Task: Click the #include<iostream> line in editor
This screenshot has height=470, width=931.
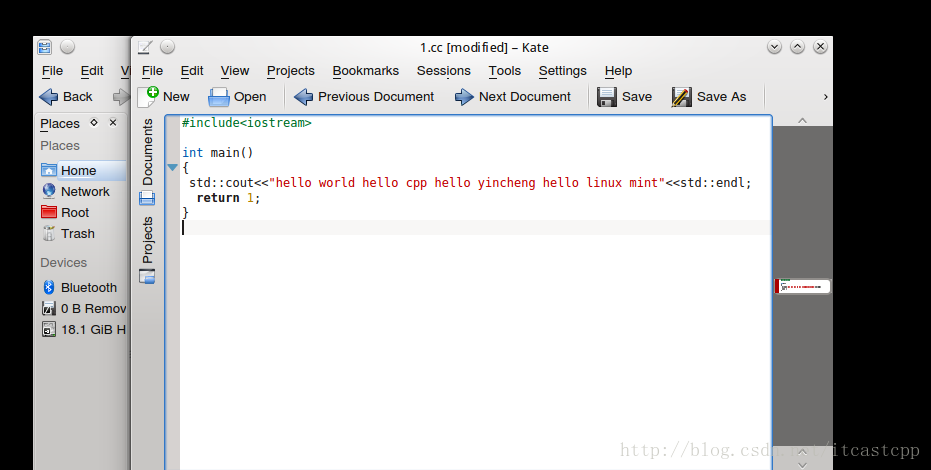Action: pos(246,123)
